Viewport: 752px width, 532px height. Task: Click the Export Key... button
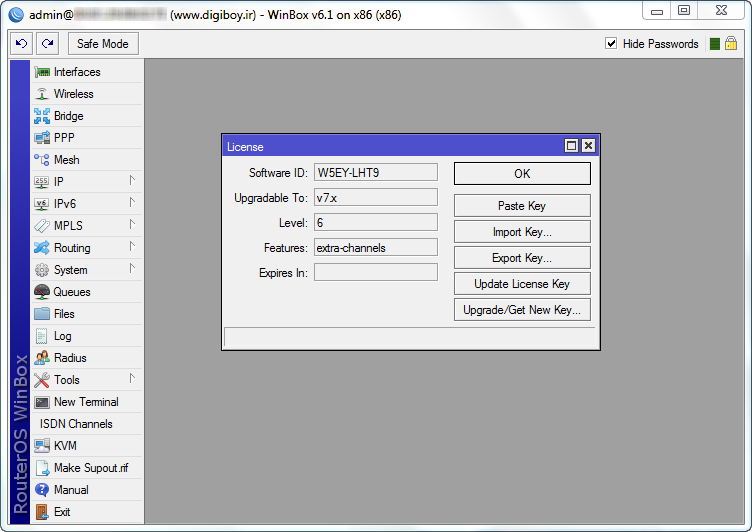(x=522, y=258)
